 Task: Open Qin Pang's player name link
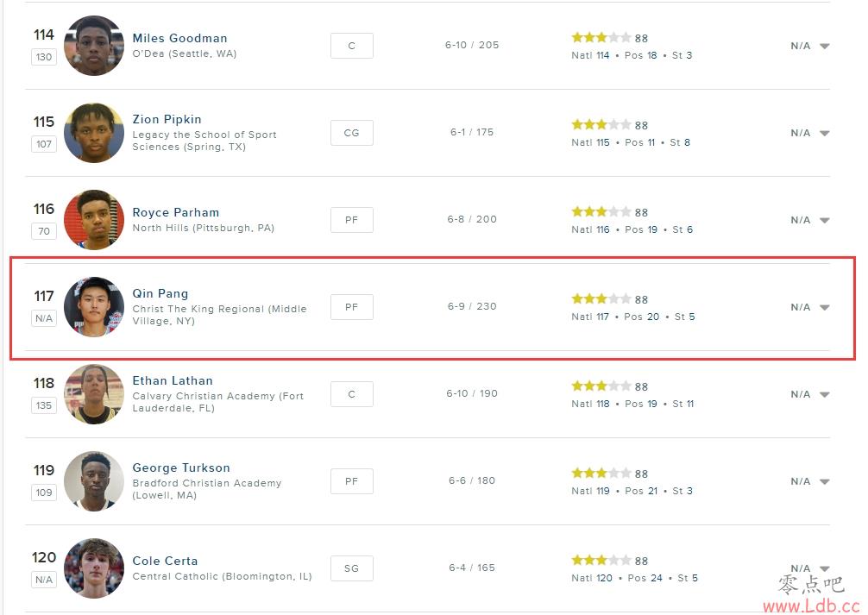click(x=160, y=293)
